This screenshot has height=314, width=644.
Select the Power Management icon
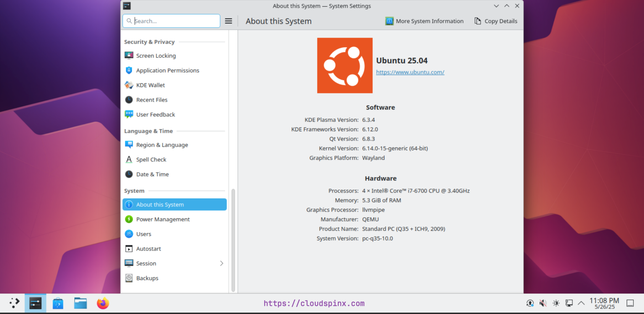pyautogui.click(x=129, y=219)
